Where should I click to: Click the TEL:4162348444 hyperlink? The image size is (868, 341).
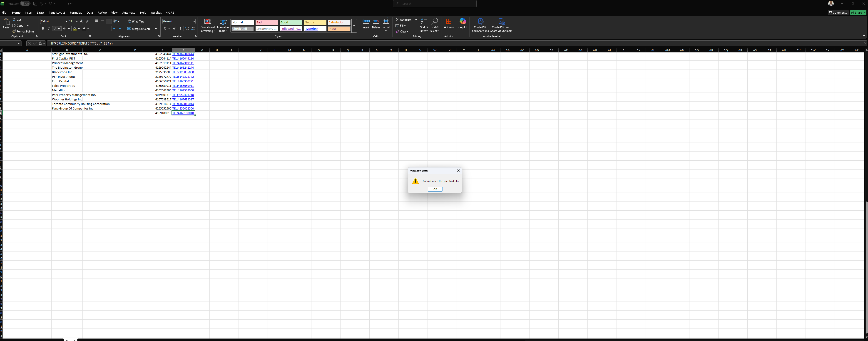click(183, 54)
